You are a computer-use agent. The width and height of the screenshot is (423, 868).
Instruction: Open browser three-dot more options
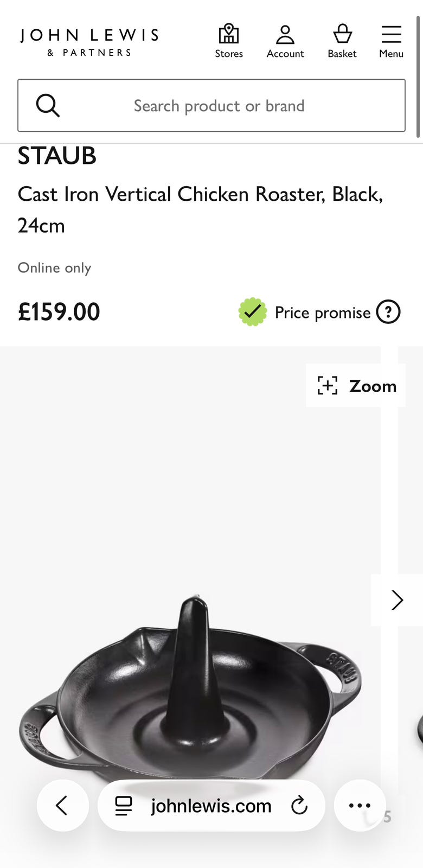[x=360, y=806]
